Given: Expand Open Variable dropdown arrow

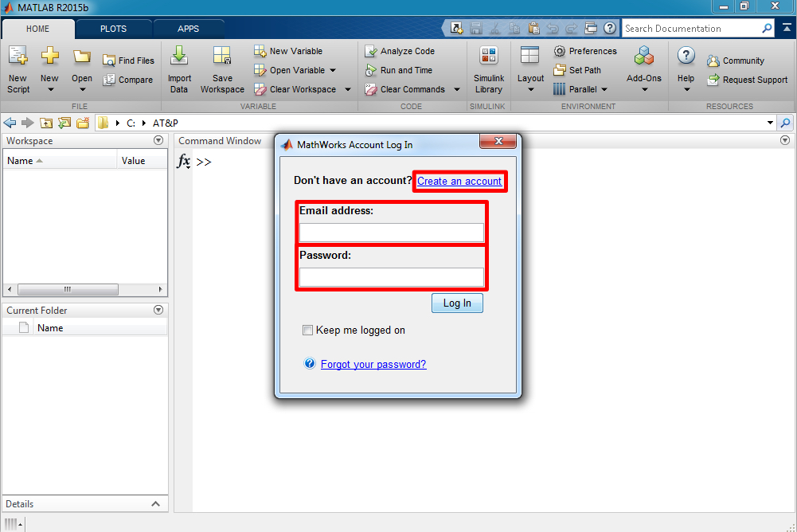Looking at the screenshot, I should tap(333, 70).
